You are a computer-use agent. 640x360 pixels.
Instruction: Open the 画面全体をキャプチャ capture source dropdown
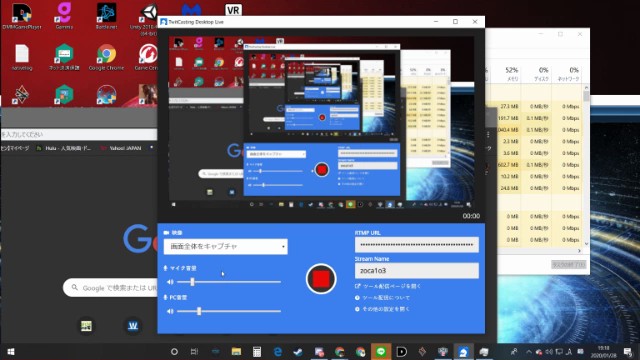coord(225,247)
